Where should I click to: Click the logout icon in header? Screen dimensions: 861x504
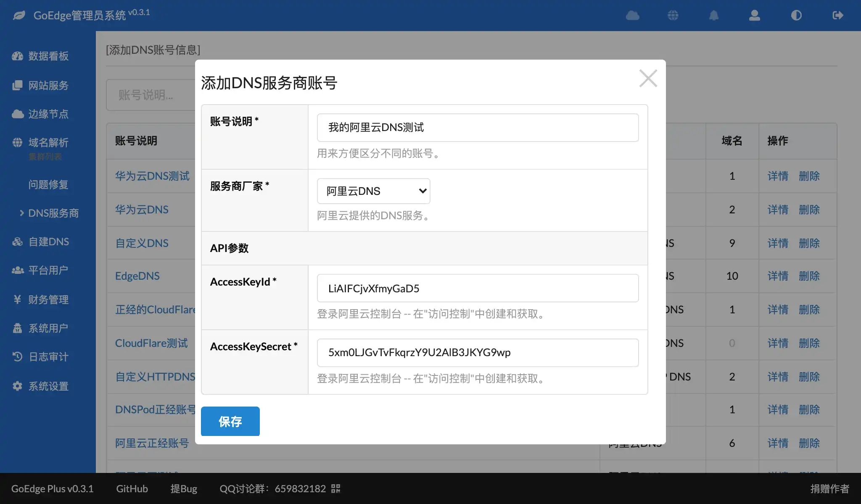coord(837,16)
